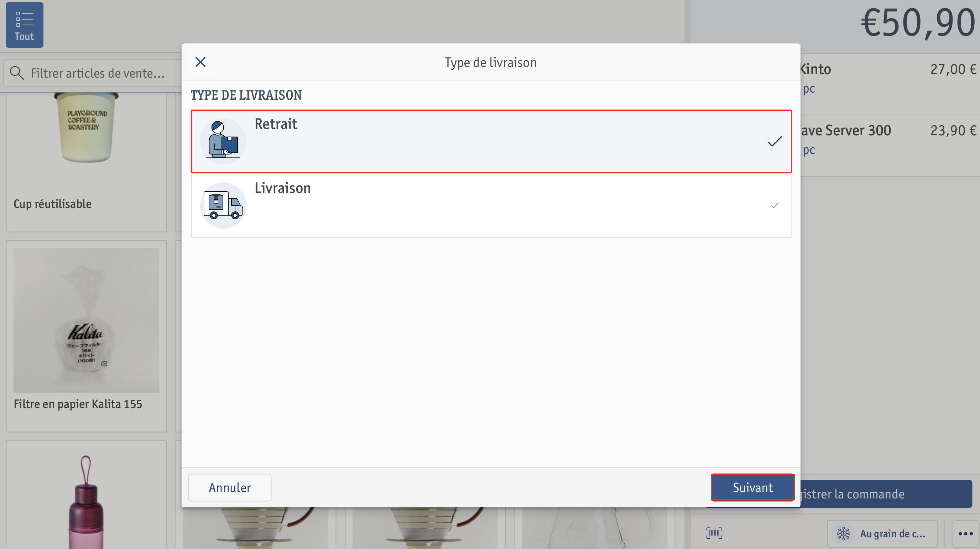Click the Annuler button
Screen dimensions: 980x549
point(230,487)
